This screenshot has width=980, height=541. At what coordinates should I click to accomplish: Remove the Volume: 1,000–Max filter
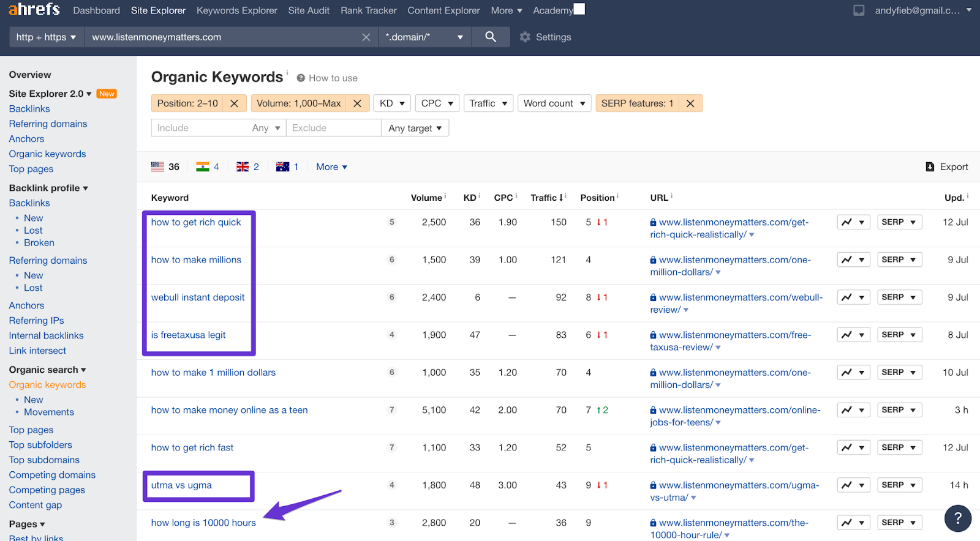[x=357, y=103]
